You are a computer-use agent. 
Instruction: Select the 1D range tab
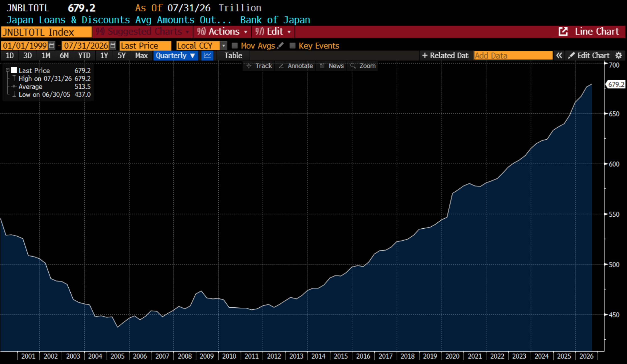[10, 55]
